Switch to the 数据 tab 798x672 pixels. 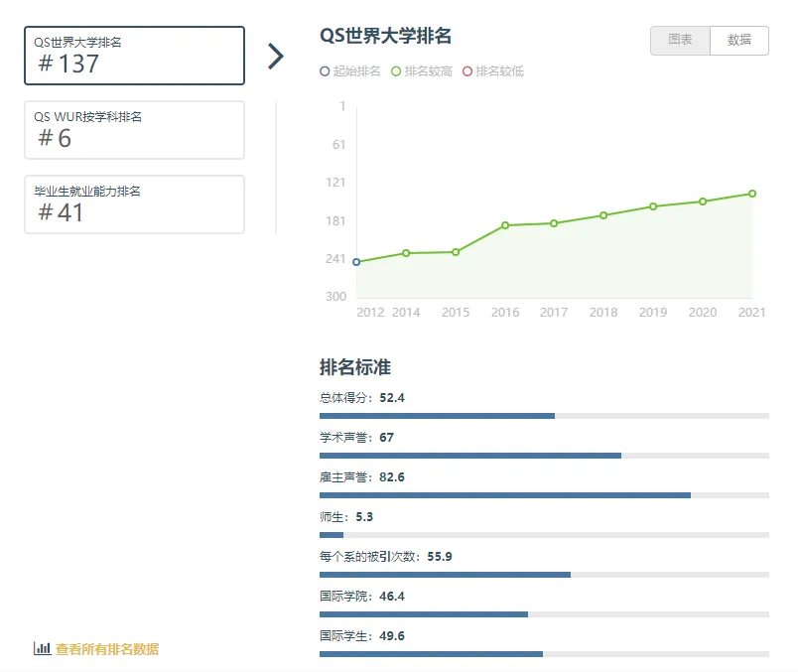(x=739, y=41)
